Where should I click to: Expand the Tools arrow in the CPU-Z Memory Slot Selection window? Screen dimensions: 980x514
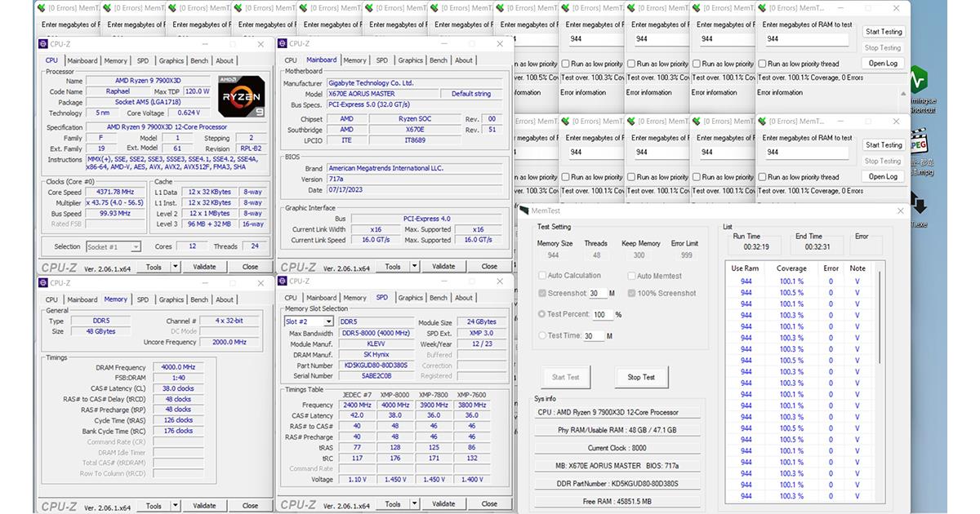click(x=414, y=504)
